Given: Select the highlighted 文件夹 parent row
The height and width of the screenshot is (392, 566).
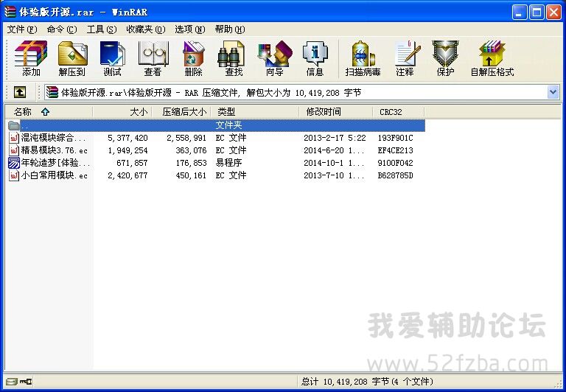Looking at the screenshot, I should [x=216, y=125].
